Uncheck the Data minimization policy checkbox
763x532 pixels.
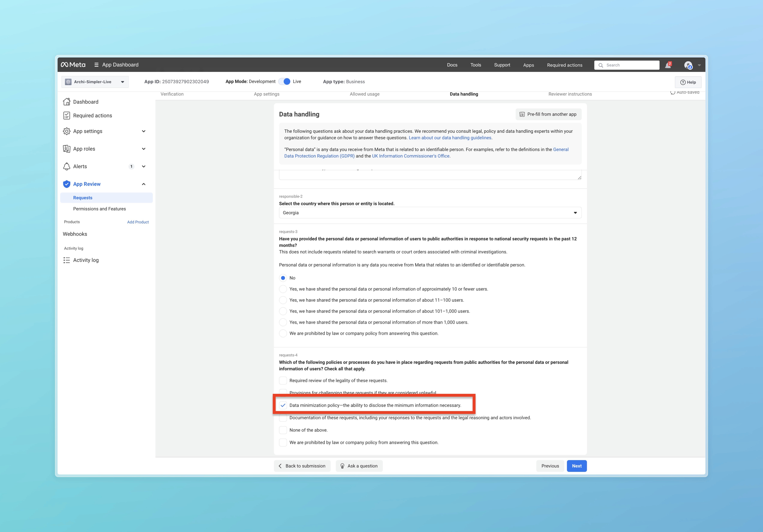283,405
